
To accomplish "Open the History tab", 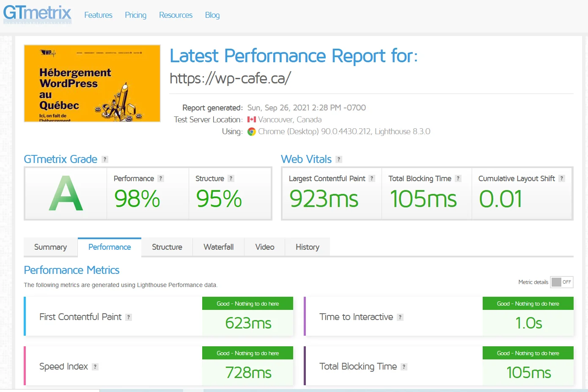I will pos(308,247).
